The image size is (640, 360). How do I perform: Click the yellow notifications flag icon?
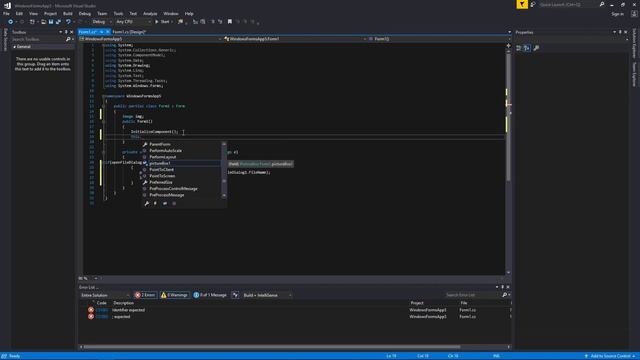pyautogui.click(x=522, y=4)
